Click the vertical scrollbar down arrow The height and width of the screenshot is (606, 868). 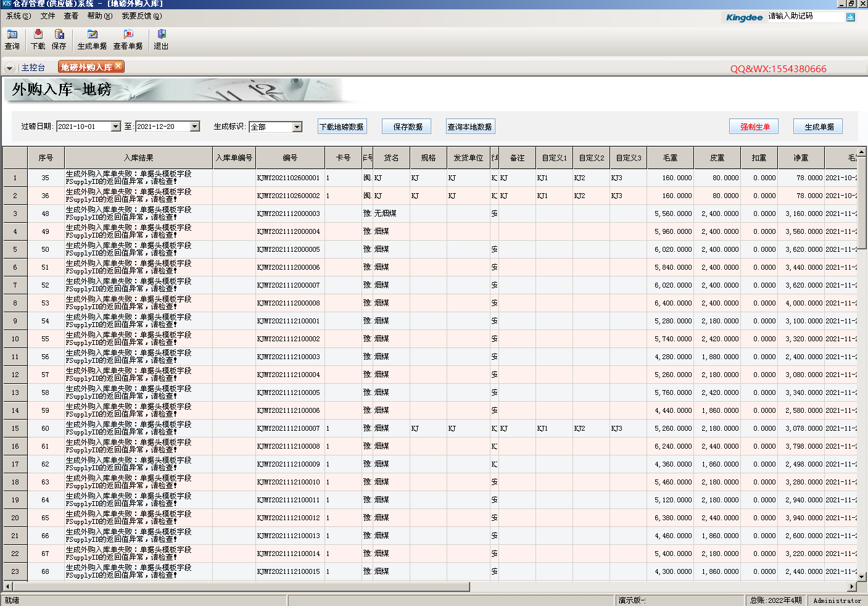tap(862, 576)
